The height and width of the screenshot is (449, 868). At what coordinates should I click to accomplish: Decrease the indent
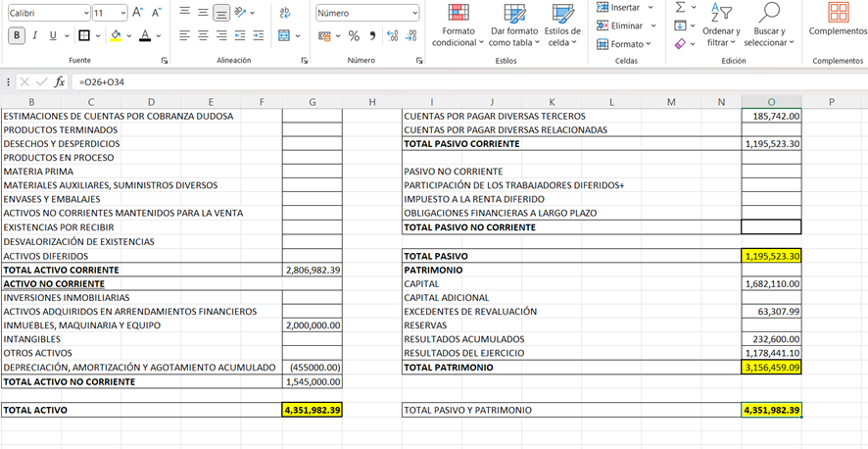[x=240, y=35]
